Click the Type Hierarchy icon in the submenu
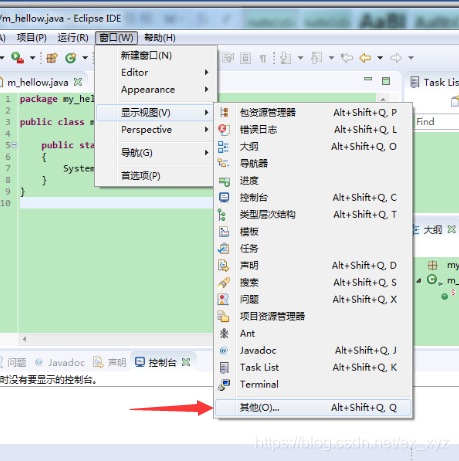The height and width of the screenshot is (461, 459). pyautogui.click(x=222, y=215)
